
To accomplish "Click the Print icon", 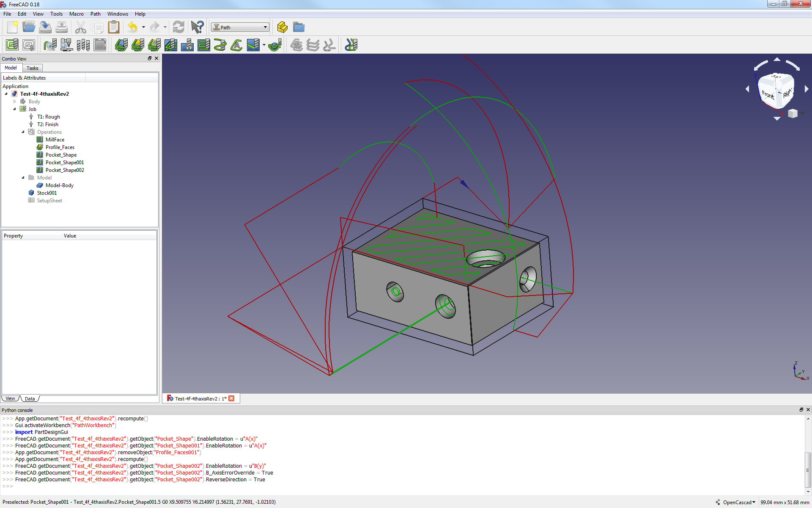I will coord(62,28).
